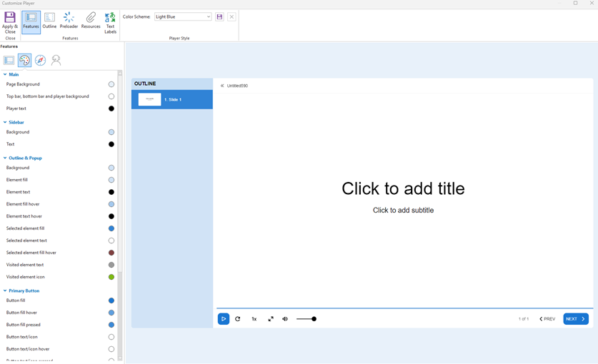Pick the Sidebar Text color swatch
The height and width of the screenshot is (364, 598).
click(111, 144)
